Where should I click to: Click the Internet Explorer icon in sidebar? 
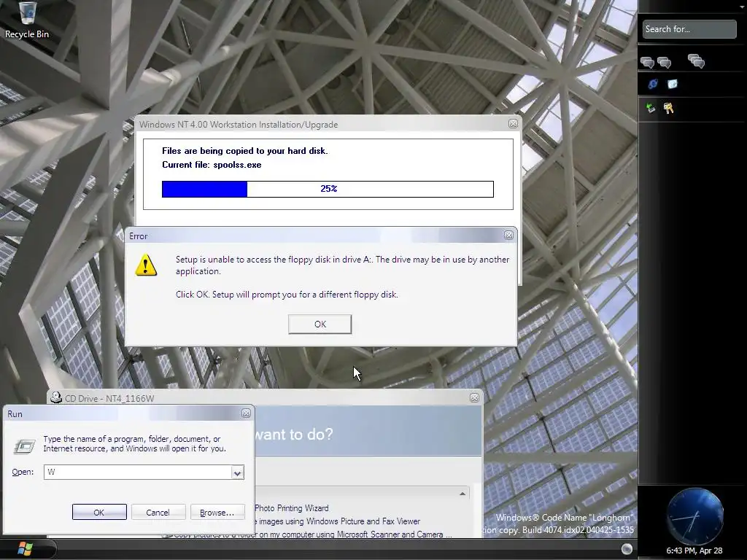653,85
